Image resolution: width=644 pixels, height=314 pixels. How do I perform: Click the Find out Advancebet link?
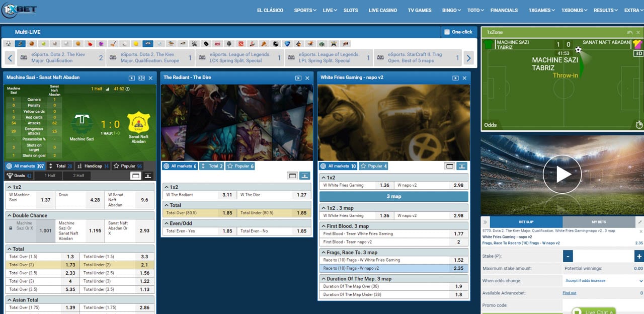coord(569,293)
